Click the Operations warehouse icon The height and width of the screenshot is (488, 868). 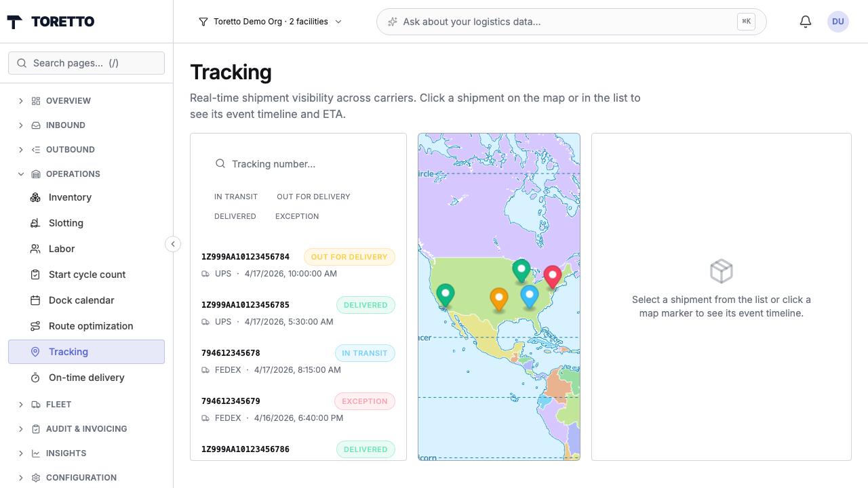pos(36,174)
